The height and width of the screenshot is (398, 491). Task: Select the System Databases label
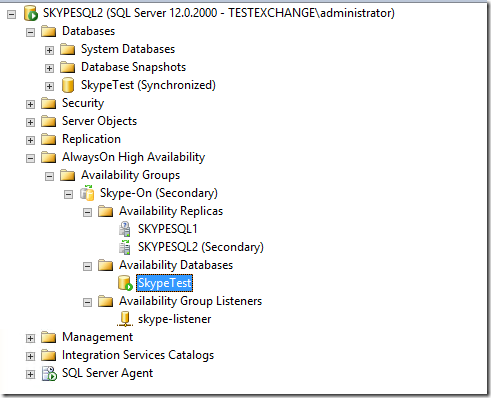(x=128, y=49)
